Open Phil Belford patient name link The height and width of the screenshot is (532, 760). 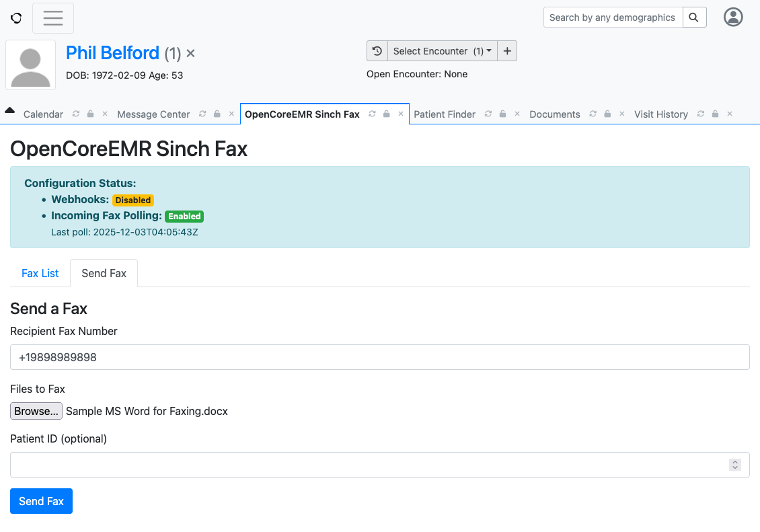112,53
